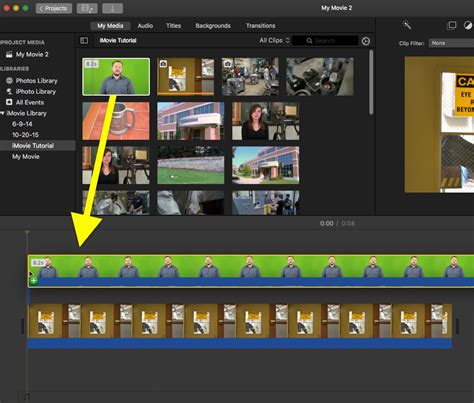
Task: Open the All Clips filter dropdown
Action: coord(274,40)
